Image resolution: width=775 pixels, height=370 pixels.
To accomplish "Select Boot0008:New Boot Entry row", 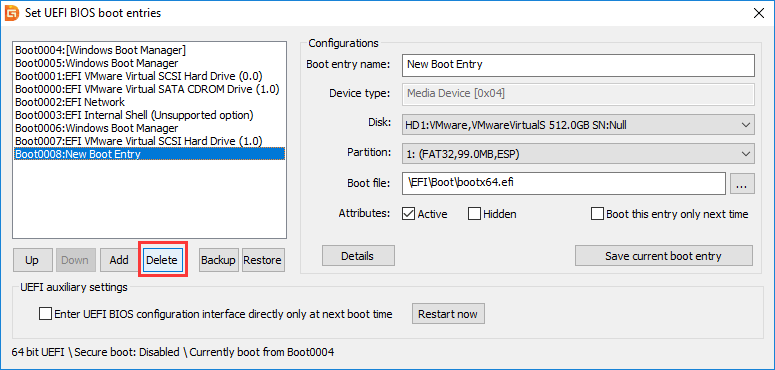I will point(149,154).
